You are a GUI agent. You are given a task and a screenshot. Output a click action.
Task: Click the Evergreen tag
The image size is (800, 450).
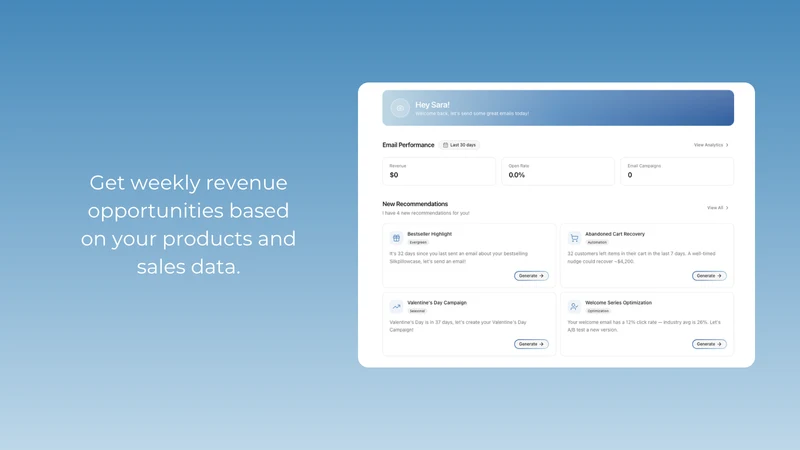[x=418, y=242]
